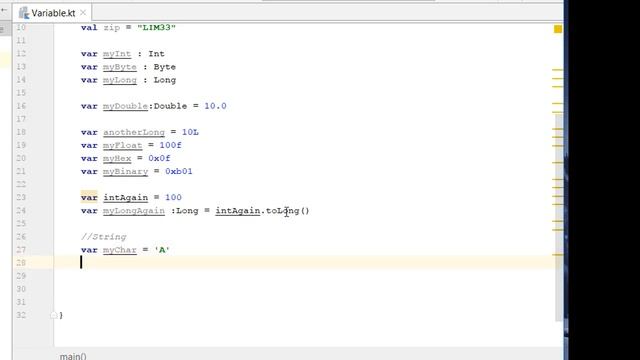Click the myByte variable name
The image size is (640, 360).
(x=120, y=67)
